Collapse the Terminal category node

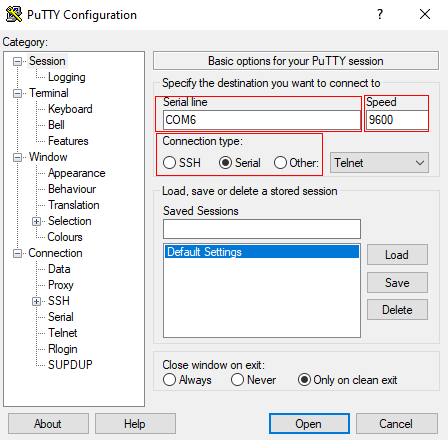(17, 93)
